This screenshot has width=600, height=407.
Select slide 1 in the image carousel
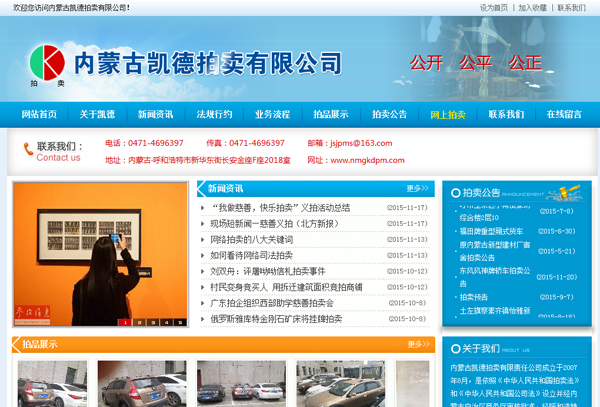[124, 322]
